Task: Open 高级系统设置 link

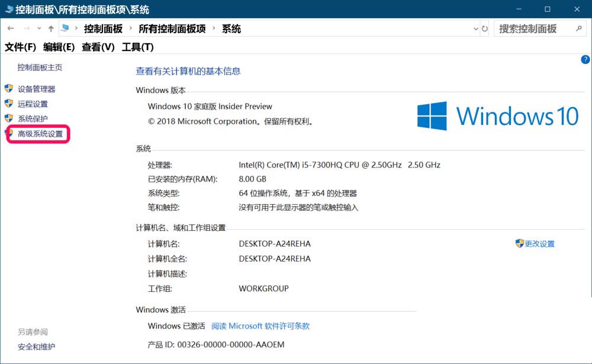Action: pyautogui.click(x=40, y=134)
